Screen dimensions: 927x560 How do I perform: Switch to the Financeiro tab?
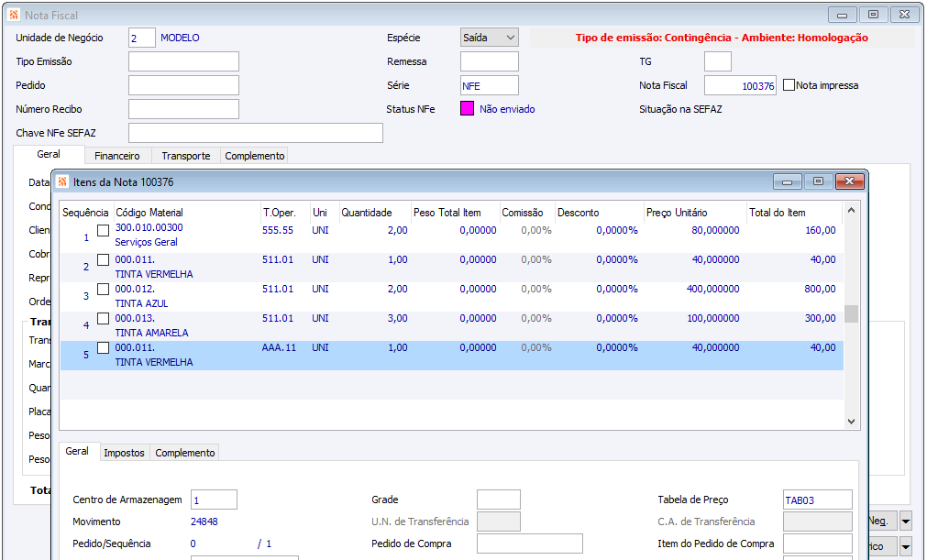[x=117, y=156]
